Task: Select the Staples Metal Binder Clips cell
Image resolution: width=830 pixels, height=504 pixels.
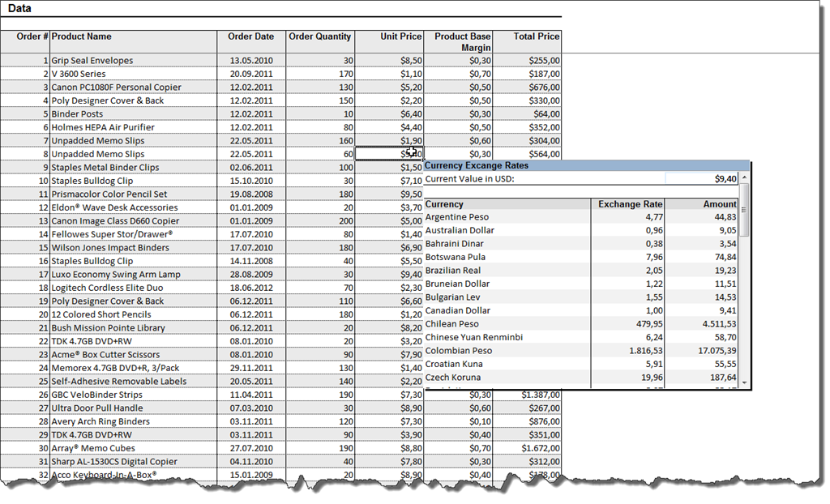Action: (134, 167)
